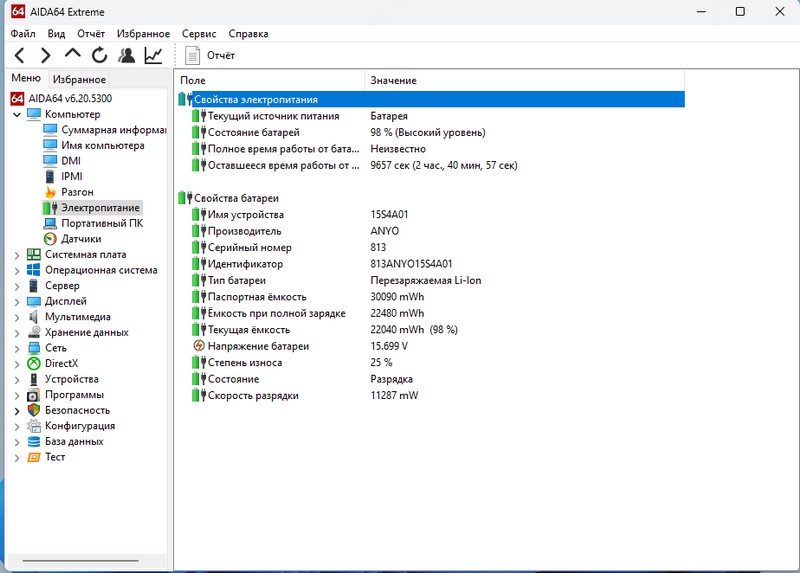
Task: Expand the Хранение данных tree node
Action: pos(17,333)
